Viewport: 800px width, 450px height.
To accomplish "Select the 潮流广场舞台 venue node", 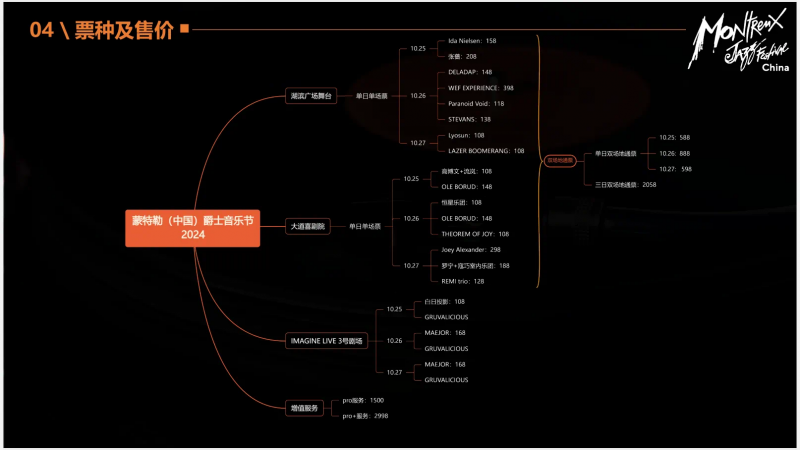I will (311, 96).
